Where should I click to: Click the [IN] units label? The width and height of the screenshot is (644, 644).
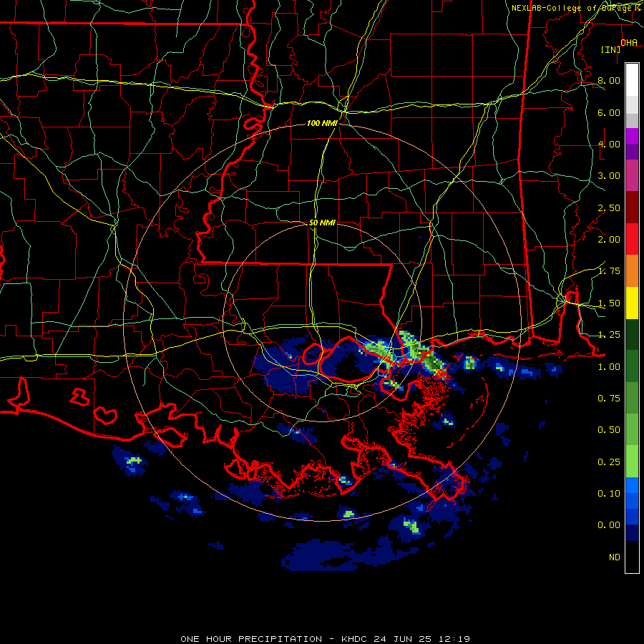(610, 49)
